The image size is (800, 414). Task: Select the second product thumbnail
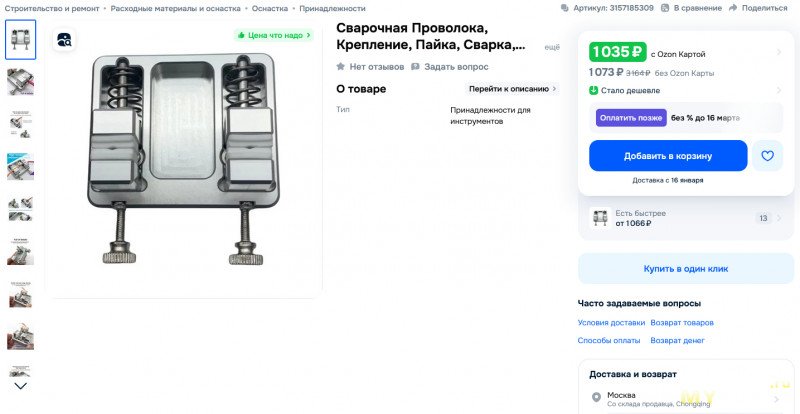point(20,82)
